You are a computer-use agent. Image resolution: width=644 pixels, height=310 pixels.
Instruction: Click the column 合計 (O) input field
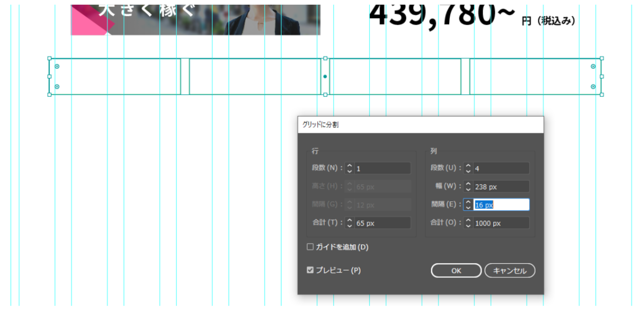point(501,223)
